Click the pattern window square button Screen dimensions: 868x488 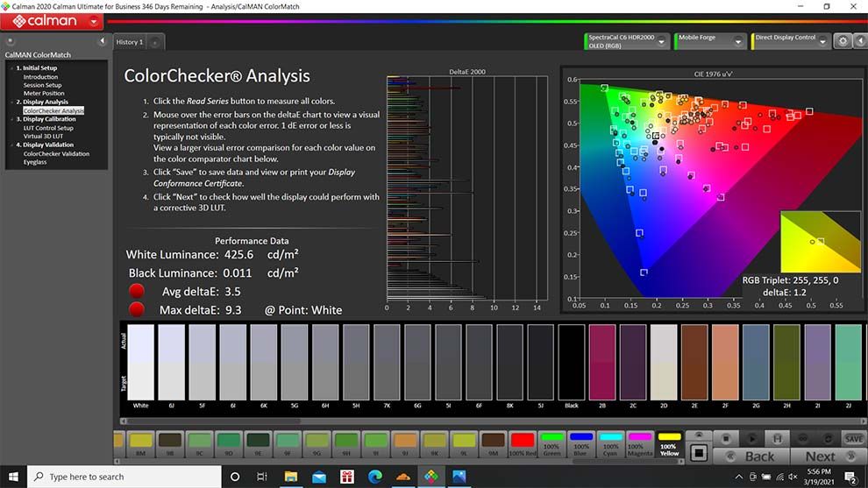click(x=699, y=453)
